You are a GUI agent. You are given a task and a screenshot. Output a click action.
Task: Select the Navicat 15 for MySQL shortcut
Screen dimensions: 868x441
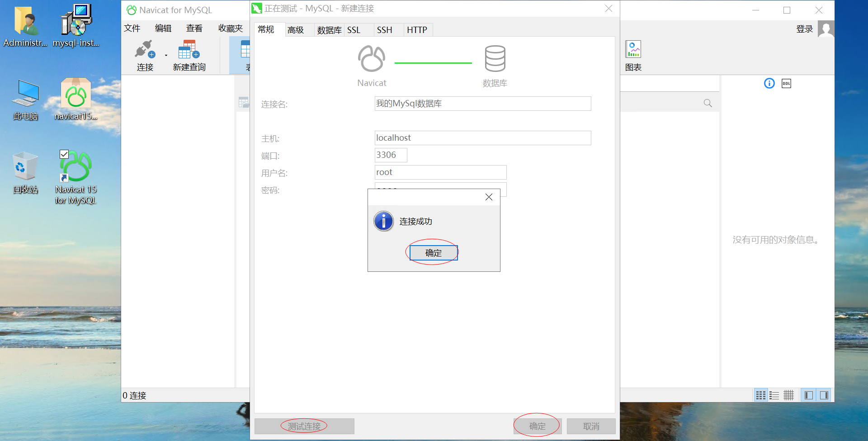point(76,178)
